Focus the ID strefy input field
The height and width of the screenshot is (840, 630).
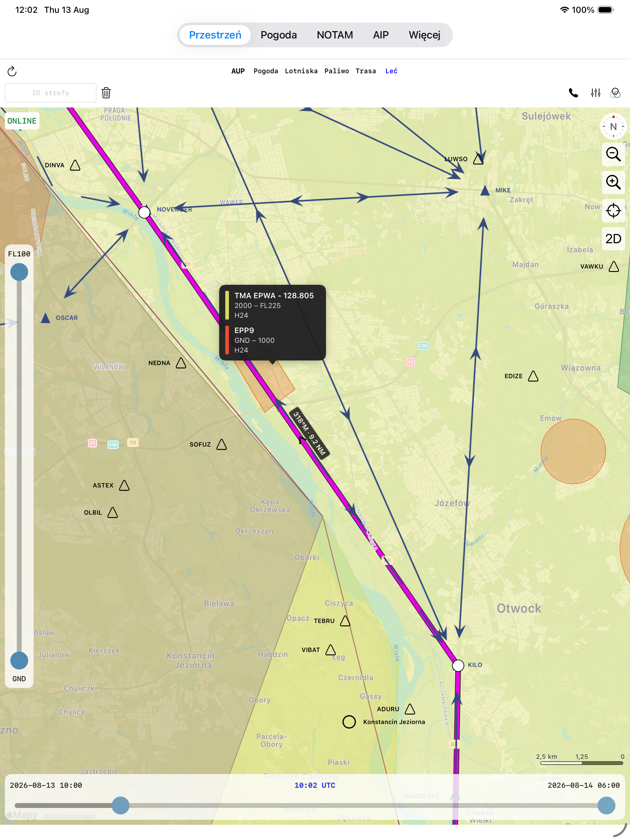pos(50,93)
